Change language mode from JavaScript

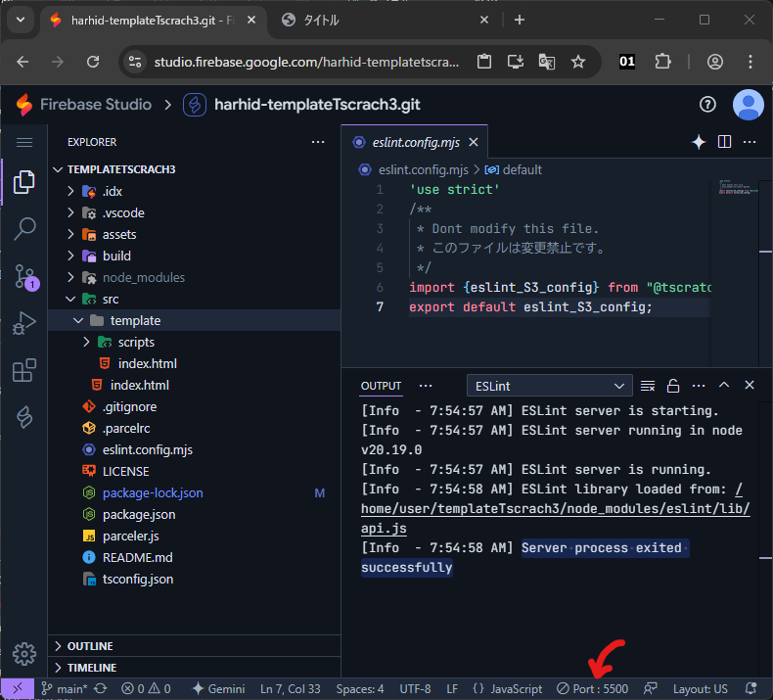coord(517,688)
